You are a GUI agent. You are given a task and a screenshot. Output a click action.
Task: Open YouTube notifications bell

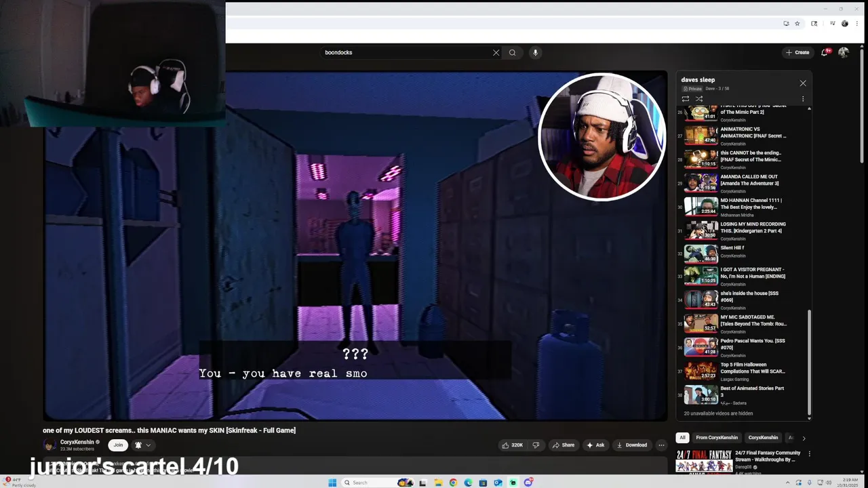click(825, 52)
